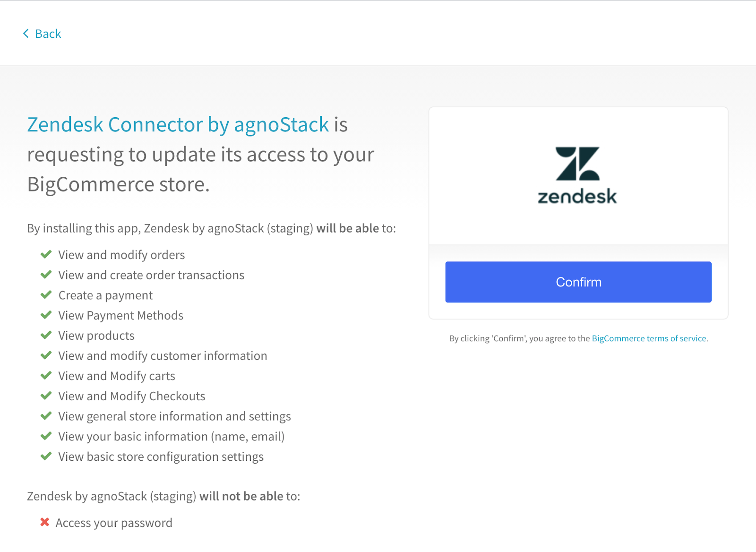Open Zendesk Connector by agnoStack title link

178,125
